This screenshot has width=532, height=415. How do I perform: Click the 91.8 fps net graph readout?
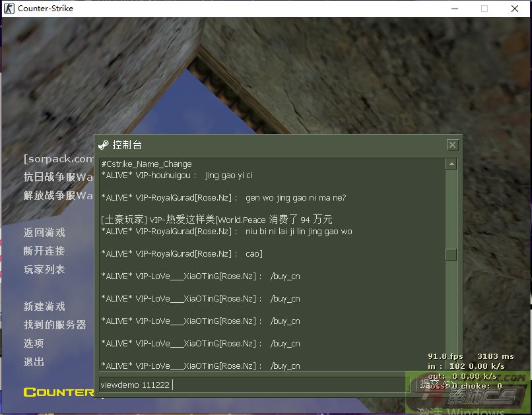(446, 356)
